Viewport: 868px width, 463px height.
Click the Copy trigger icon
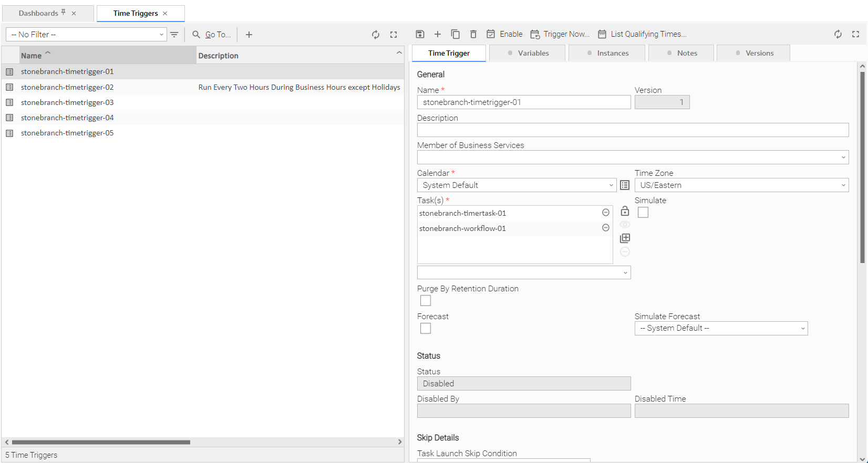(x=455, y=34)
